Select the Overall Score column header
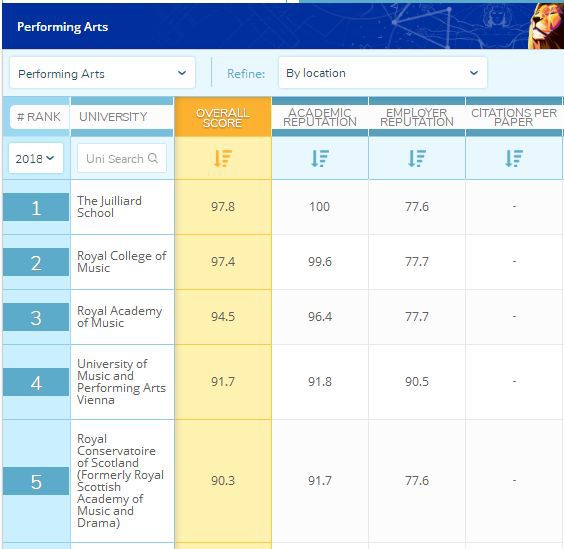Image resolution: width=564 pixels, height=549 pixels. [x=223, y=117]
